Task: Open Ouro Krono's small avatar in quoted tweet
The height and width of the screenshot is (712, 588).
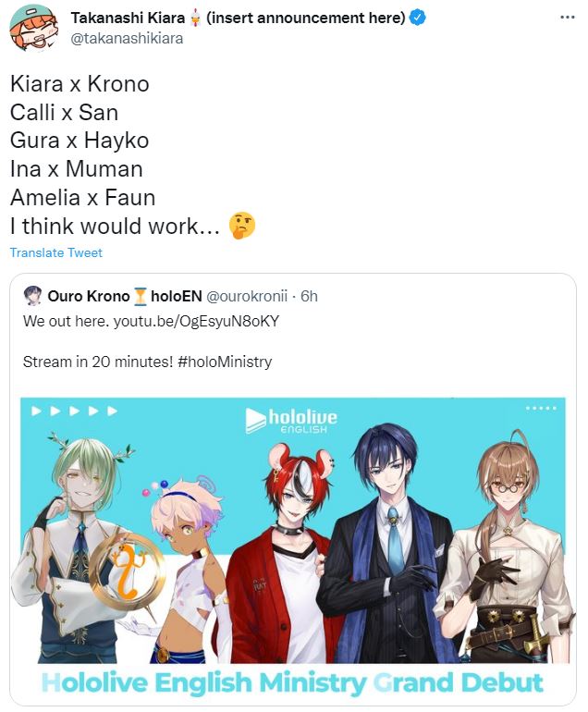Action: (x=32, y=296)
